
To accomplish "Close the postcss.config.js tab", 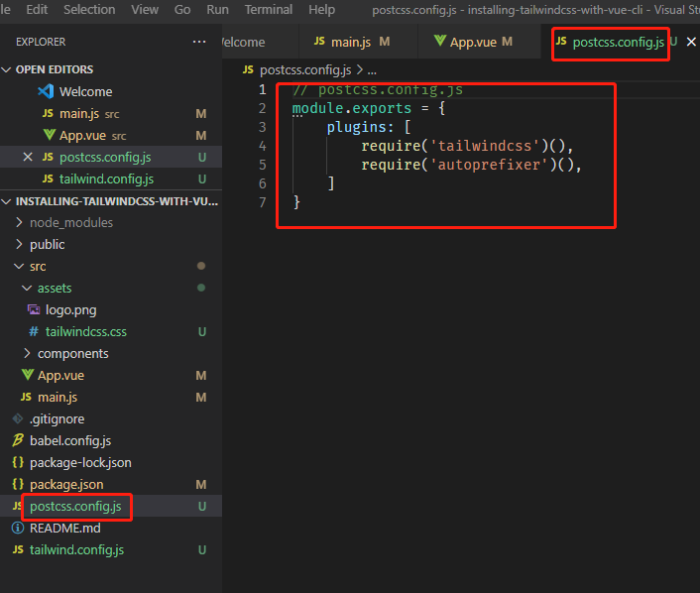I will 691,42.
